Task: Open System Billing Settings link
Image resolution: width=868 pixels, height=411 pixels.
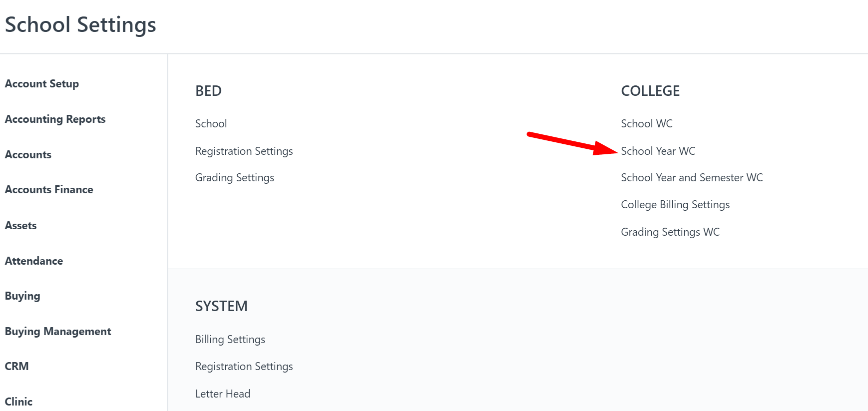Action: (230, 340)
